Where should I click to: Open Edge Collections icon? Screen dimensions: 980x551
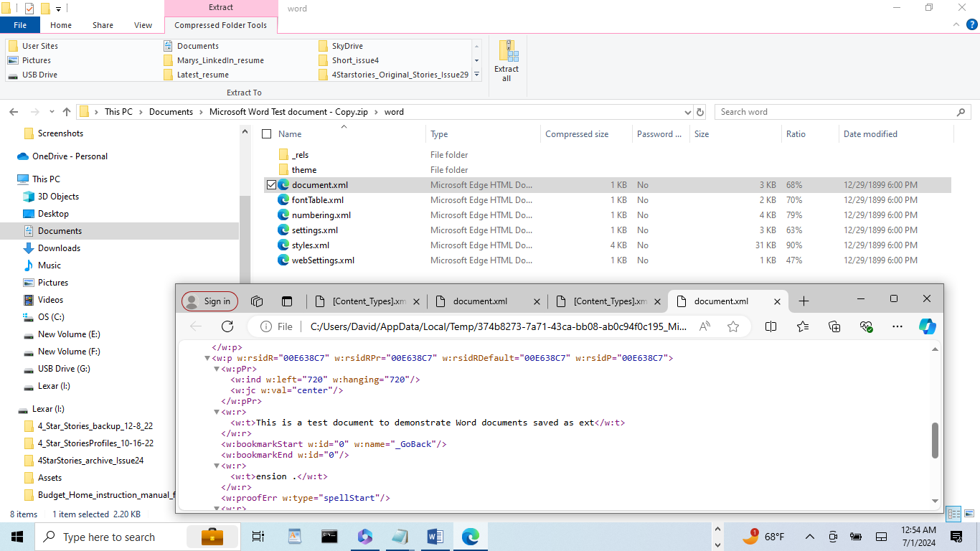834,326
